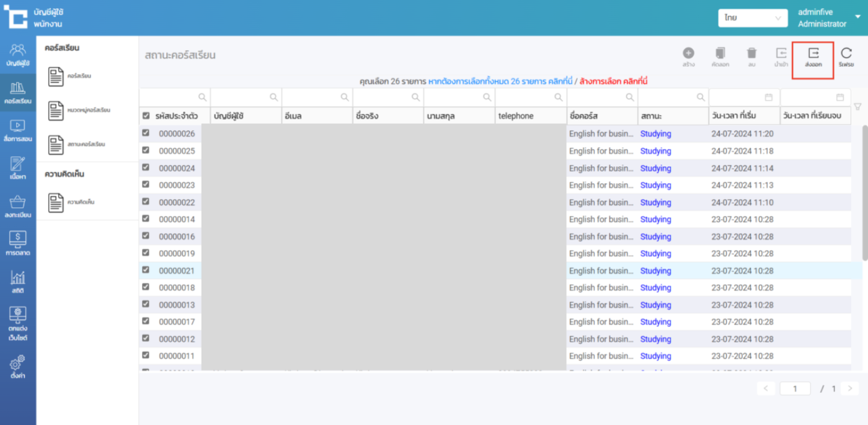Screen dimensions: 868x425
Task: Click the filter funnel icon beside the table
Action: [857, 107]
